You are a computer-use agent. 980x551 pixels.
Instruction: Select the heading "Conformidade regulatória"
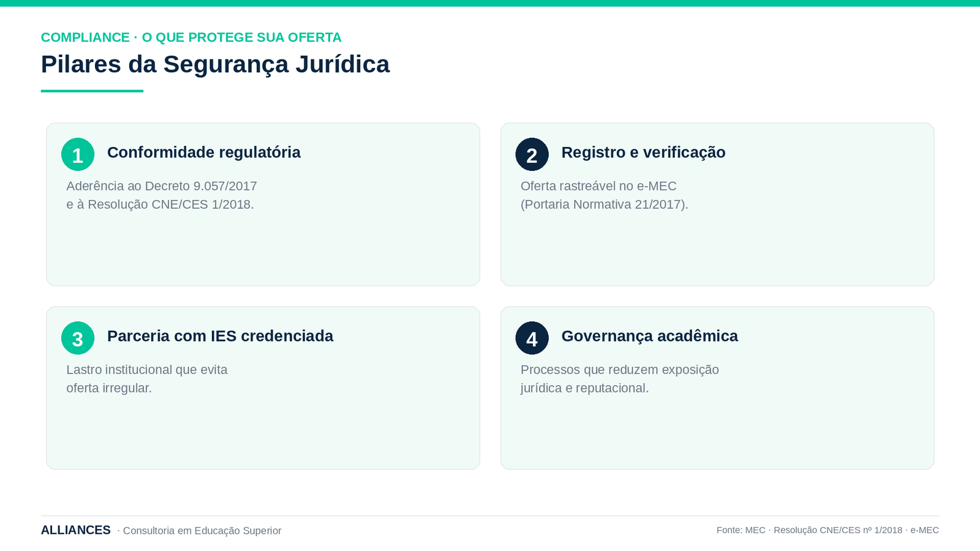pyautogui.click(x=204, y=152)
